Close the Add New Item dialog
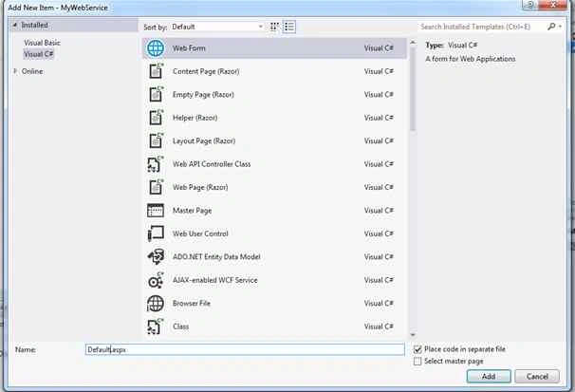575x392 pixels. 553,5
